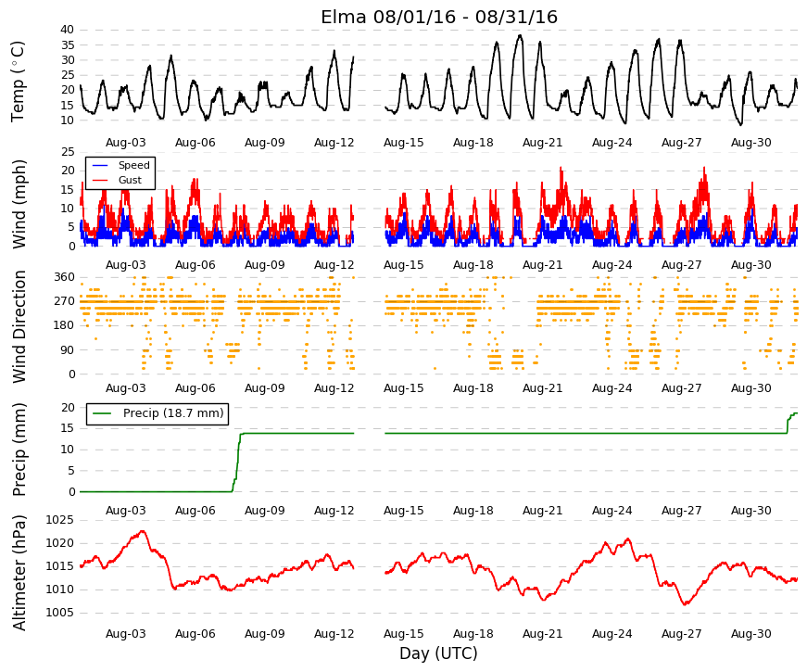Click the Altimeter (hPa) axis label

19,573
